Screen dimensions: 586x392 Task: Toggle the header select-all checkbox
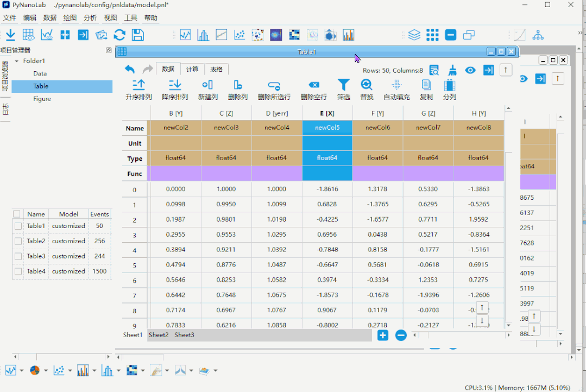pos(16,214)
